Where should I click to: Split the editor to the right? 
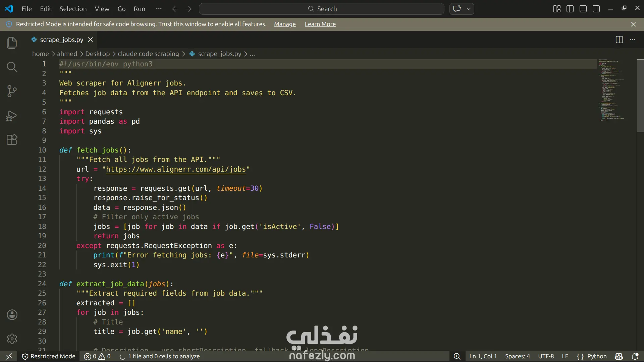coord(619,40)
